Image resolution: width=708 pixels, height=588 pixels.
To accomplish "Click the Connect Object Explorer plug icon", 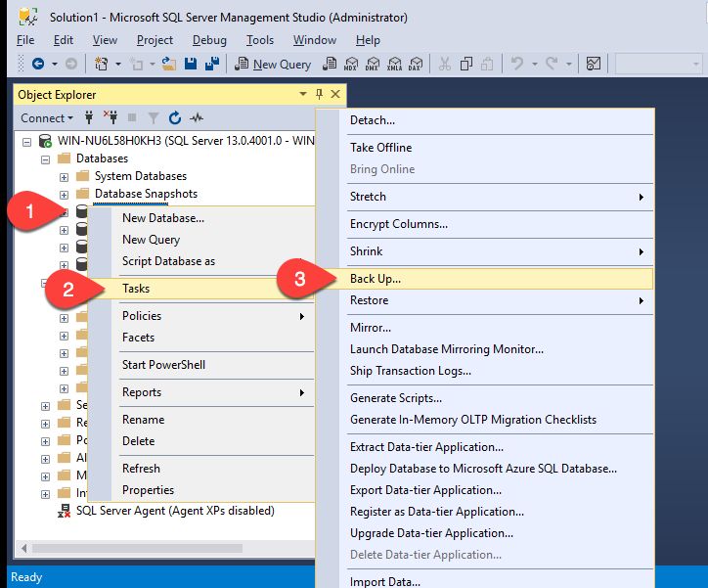I will pos(89,117).
